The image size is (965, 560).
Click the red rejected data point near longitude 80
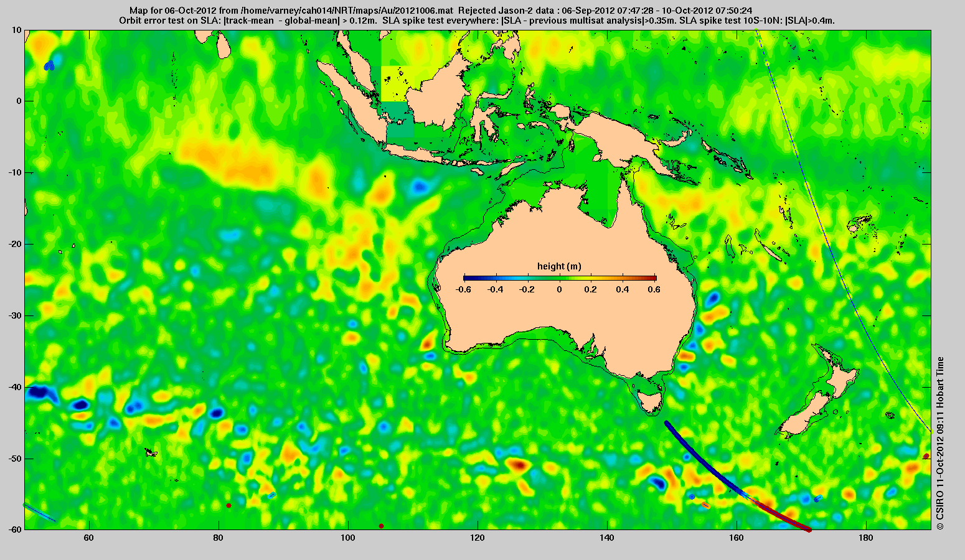[x=228, y=505]
